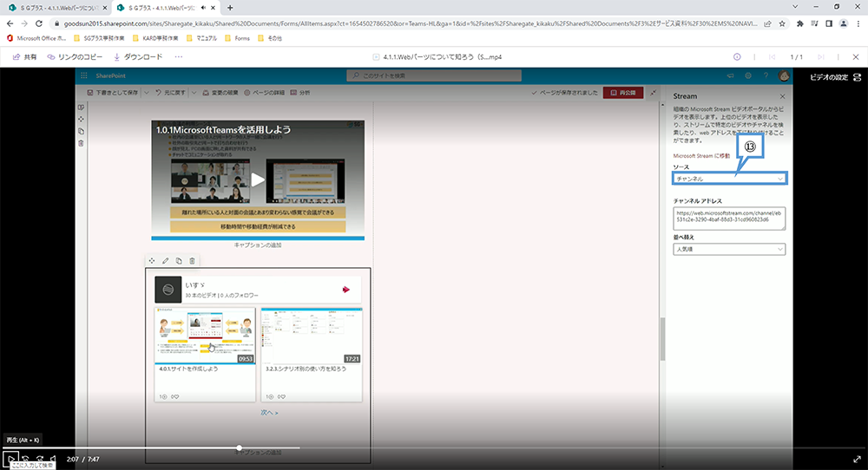Open the SharePoint settings gear
Screen dimensions: 868x470
coord(748,75)
